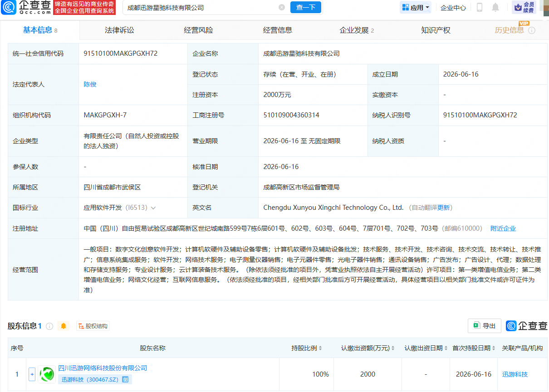
Task: Click 工商注册号 value 510109004360314
Action: coord(291,115)
